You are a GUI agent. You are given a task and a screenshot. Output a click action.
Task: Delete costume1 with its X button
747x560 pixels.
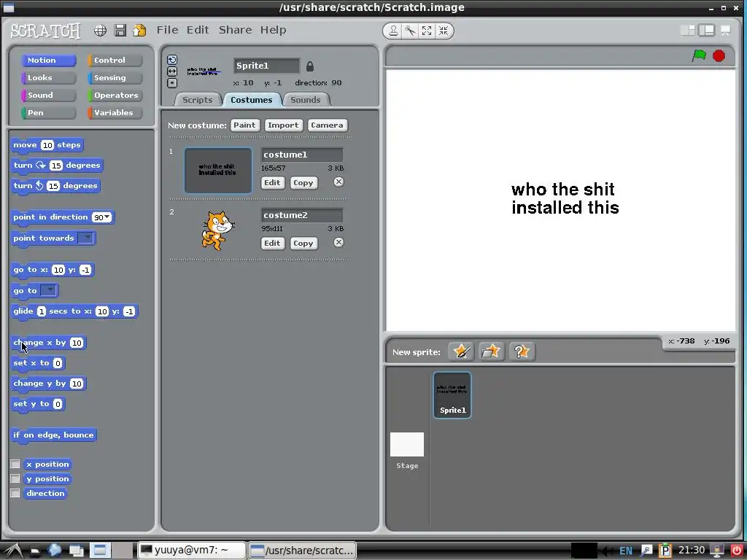click(338, 182)
